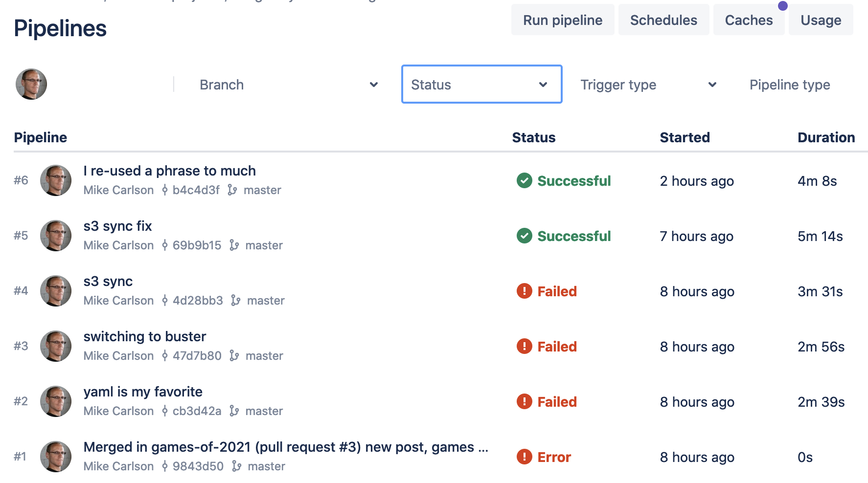Image resolution: width=868 pixels, height=483 pixels.
Task: Open the Trigger type dropdown
Action: (648, 85)
